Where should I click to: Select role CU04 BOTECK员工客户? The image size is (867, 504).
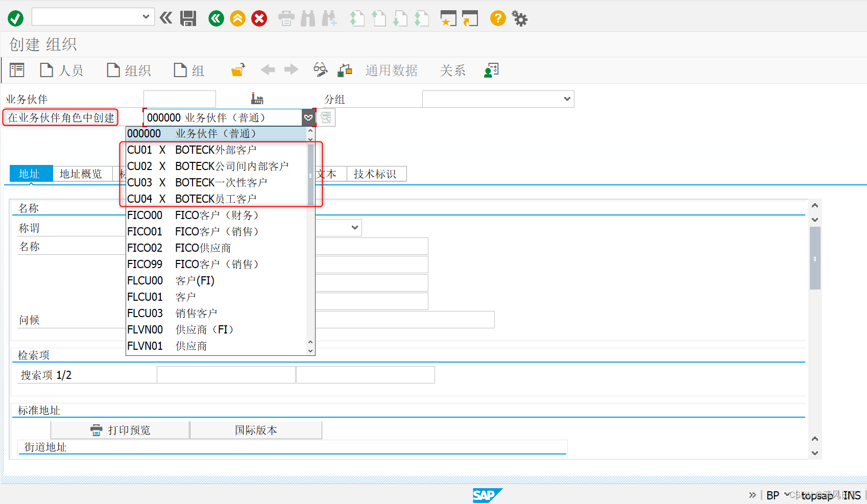(x=216, y=199)
